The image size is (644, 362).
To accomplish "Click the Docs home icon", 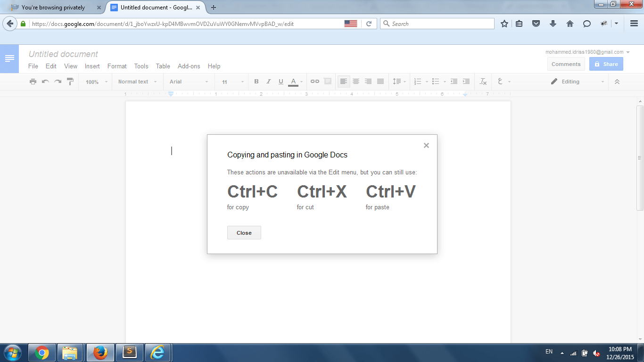I will pyautogui.click(x=9, y=58).
